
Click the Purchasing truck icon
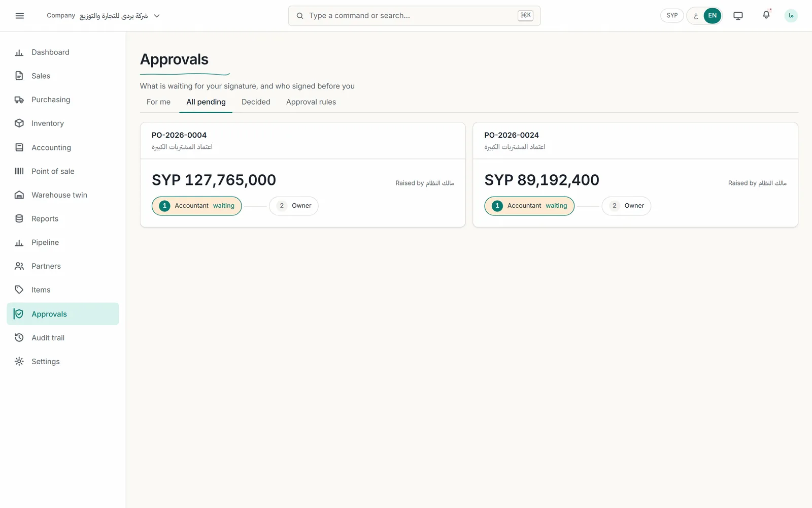[19, 100]
